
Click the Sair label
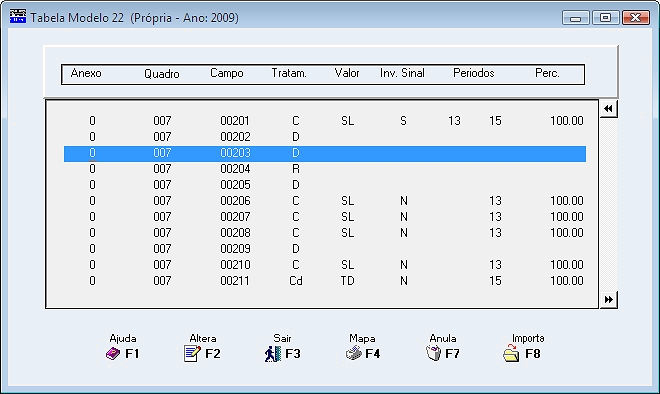[282, 338]
